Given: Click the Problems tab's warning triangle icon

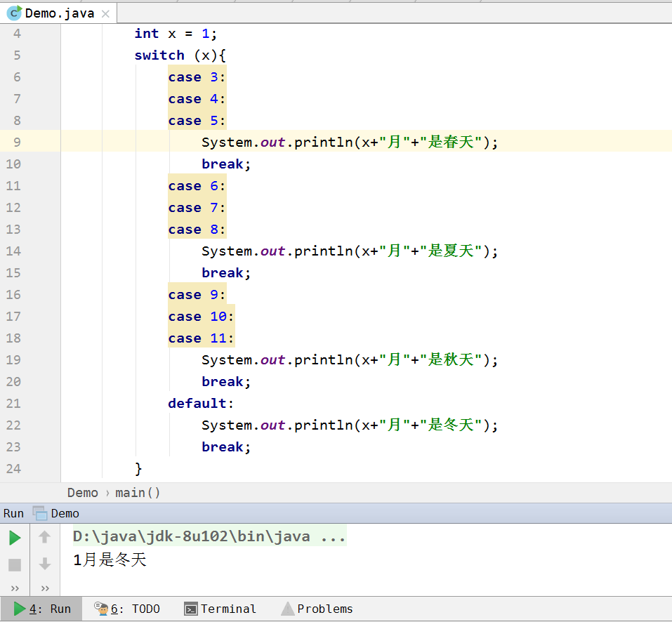Looking at the screenshot, I should click(288, 609).
